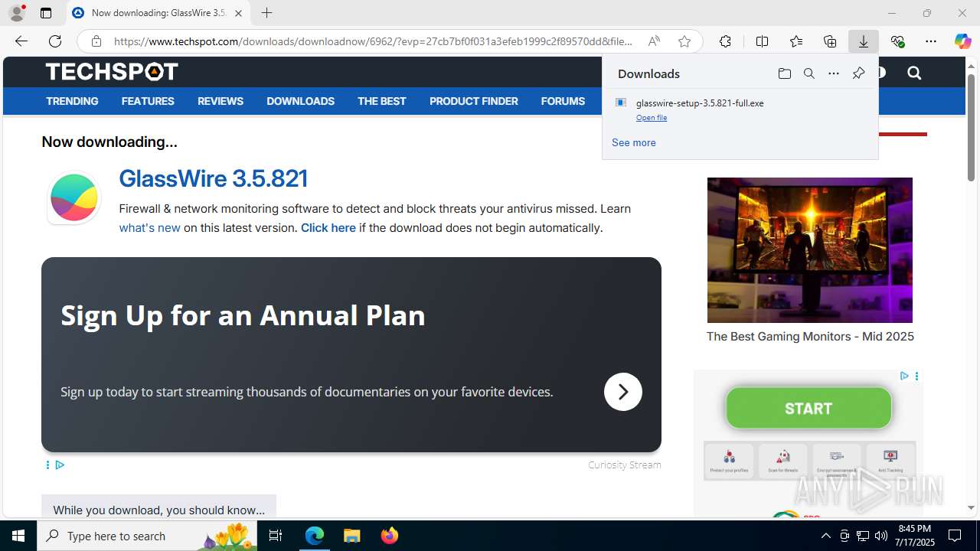Show hidden system tray icons

tap(825, 536)
